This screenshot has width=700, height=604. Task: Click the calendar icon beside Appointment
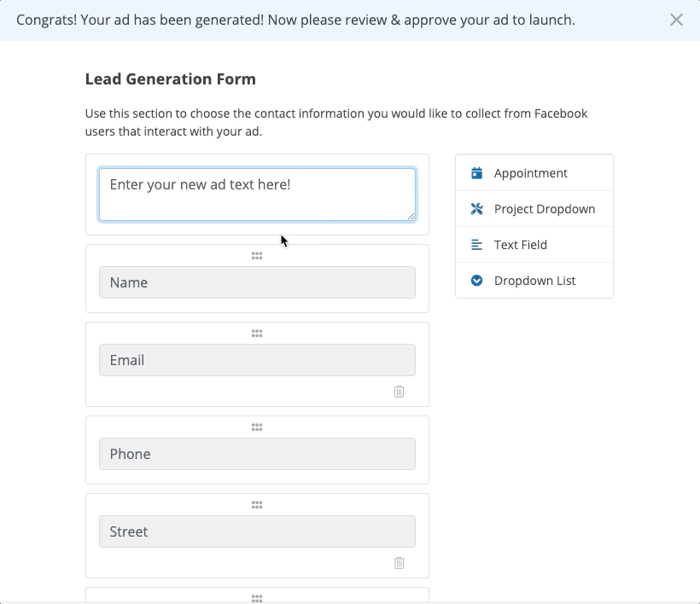coord(476,173)
